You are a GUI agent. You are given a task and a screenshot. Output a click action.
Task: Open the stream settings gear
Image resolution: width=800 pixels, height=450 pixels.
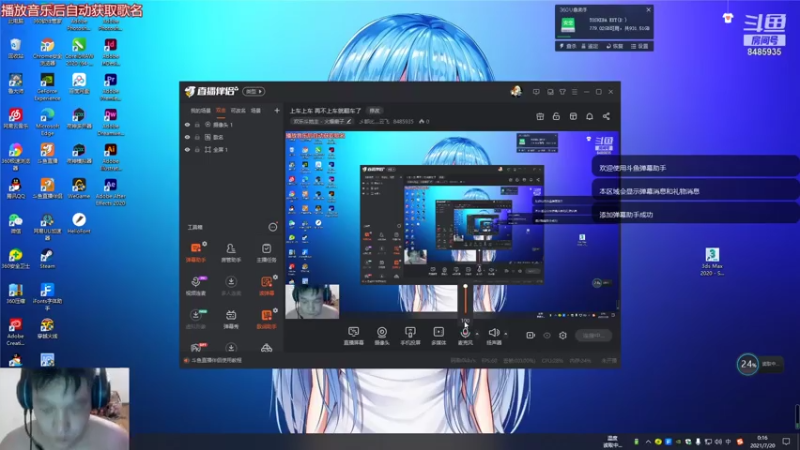tap(563, 335)
